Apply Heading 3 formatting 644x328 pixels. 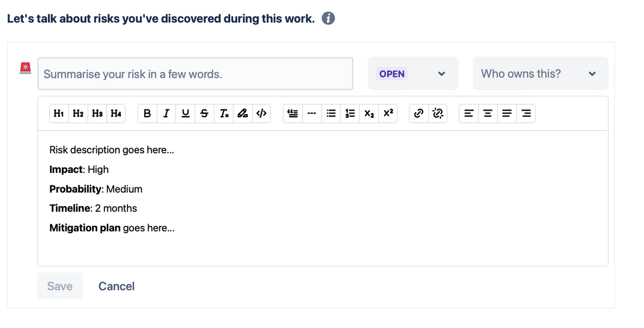pos(97,114)
